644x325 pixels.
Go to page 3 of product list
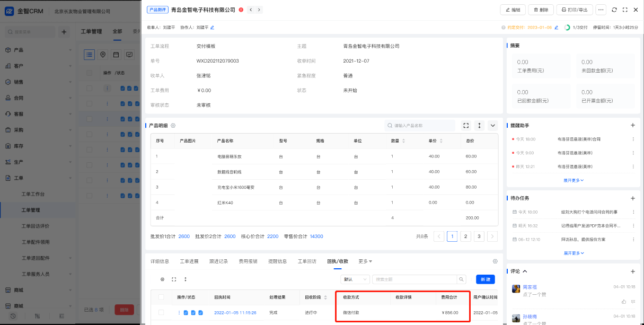[479, 236]
